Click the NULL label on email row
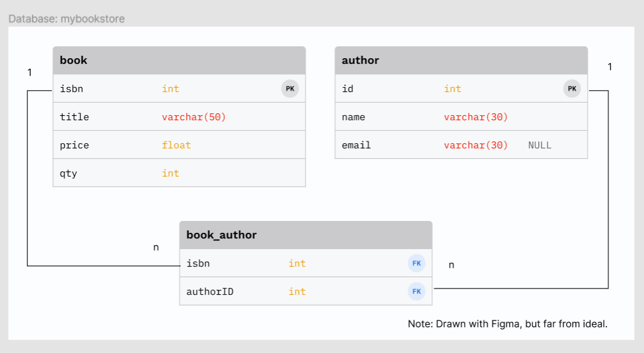Image resolution: width=644 pixels, height=353 pixels. pos(539,145)
